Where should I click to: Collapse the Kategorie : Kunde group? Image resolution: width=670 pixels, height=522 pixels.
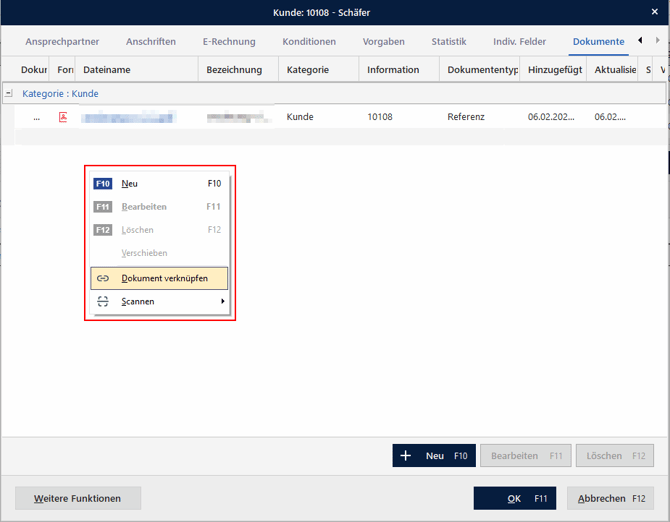pos(9,94)
